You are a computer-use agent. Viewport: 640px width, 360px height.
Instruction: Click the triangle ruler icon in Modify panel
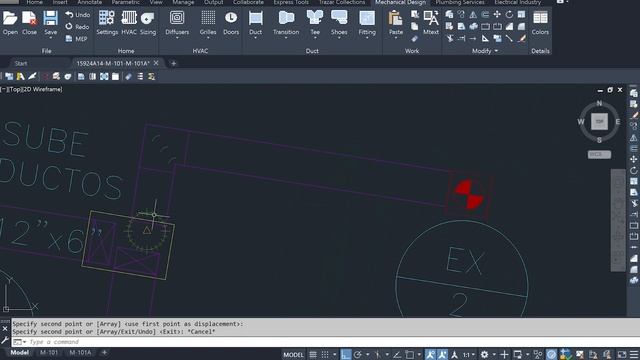(485, 38)
